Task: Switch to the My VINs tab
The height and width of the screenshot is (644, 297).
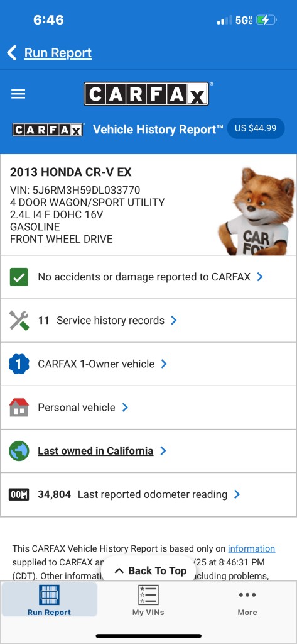Action: pyautogui.click(x=148, y=600)
